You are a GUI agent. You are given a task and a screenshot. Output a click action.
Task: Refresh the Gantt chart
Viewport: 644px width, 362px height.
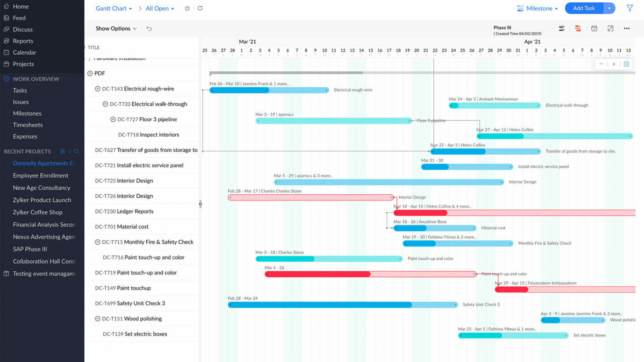click(200, 9)
